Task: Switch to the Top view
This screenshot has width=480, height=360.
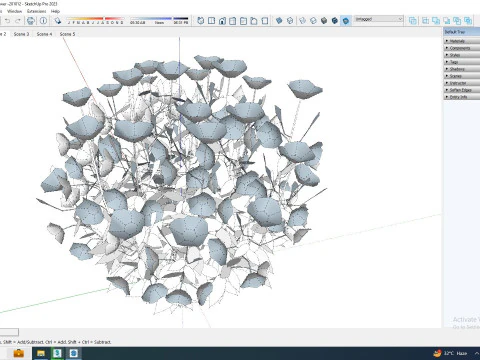Action: click(211, 21)
